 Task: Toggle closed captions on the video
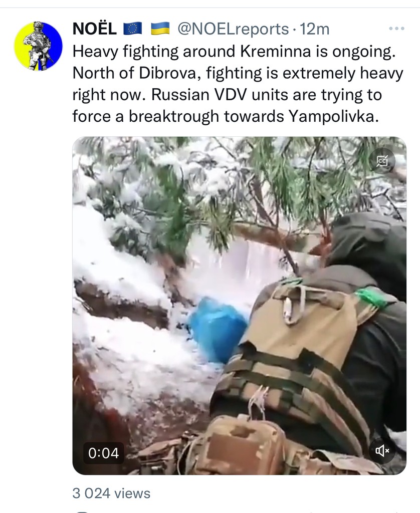tap(382, 161)
